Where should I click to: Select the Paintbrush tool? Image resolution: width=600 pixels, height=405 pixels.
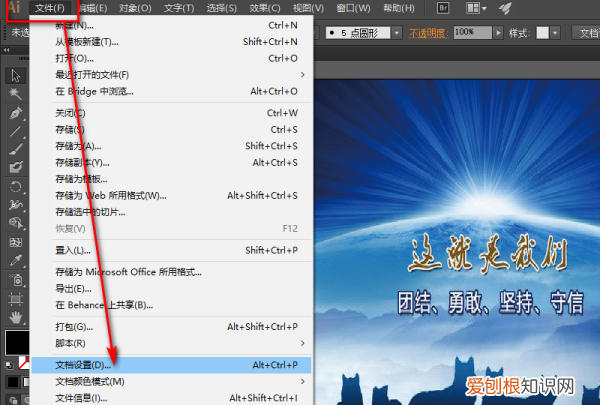coord(16,149)
